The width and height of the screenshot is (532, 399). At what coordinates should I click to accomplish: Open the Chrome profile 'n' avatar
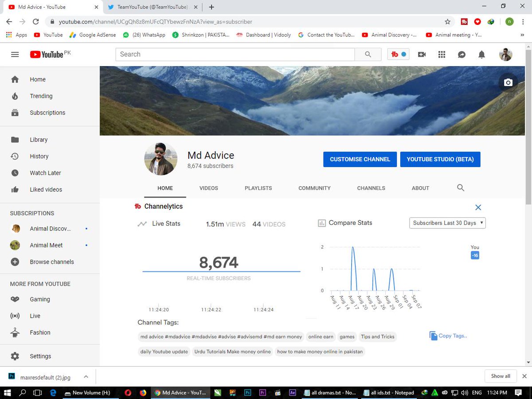[x=509, y=22]
